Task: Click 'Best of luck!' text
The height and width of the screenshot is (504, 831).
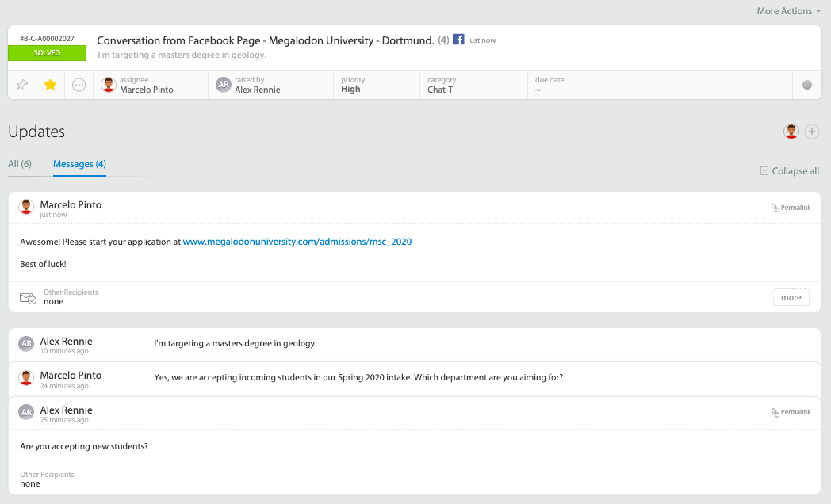Action: point(43,264)
